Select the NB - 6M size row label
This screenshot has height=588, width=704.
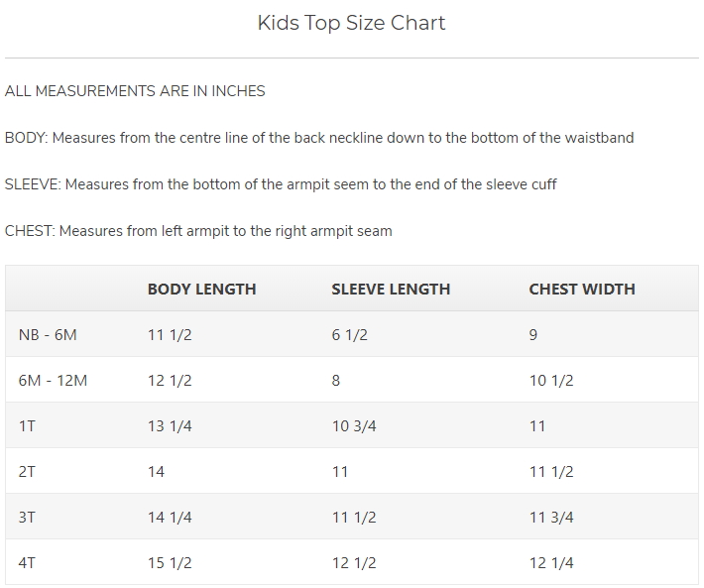[48, 335]
